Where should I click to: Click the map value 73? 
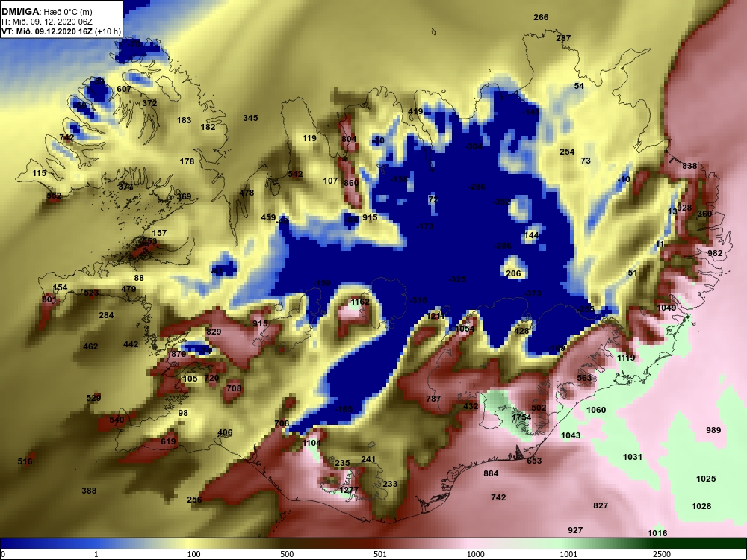[586, 161]
